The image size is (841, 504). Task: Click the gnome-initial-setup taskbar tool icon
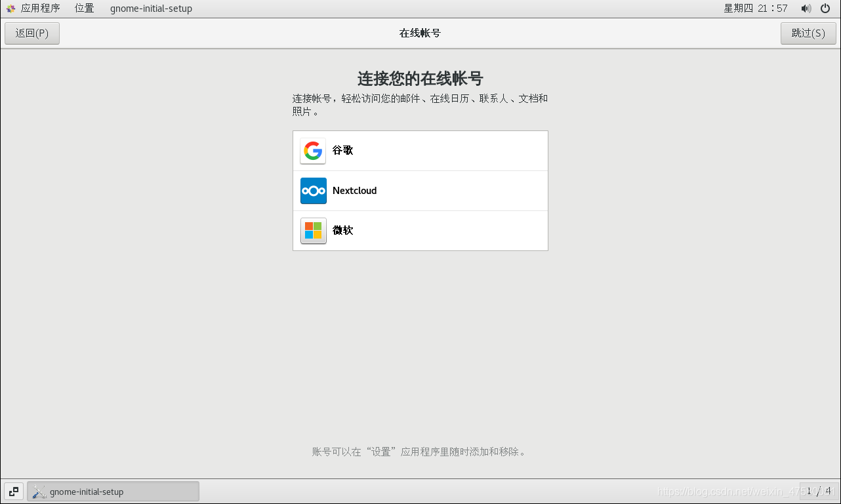point(39,492)
